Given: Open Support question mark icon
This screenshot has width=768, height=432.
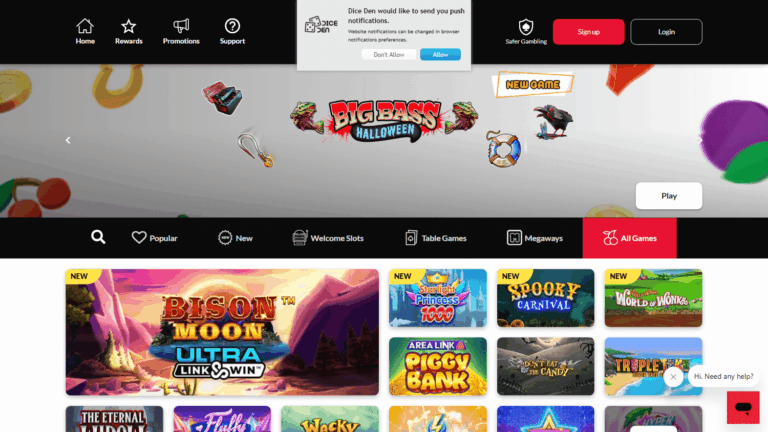Looking at the screenshot, I should click(232, 25).
